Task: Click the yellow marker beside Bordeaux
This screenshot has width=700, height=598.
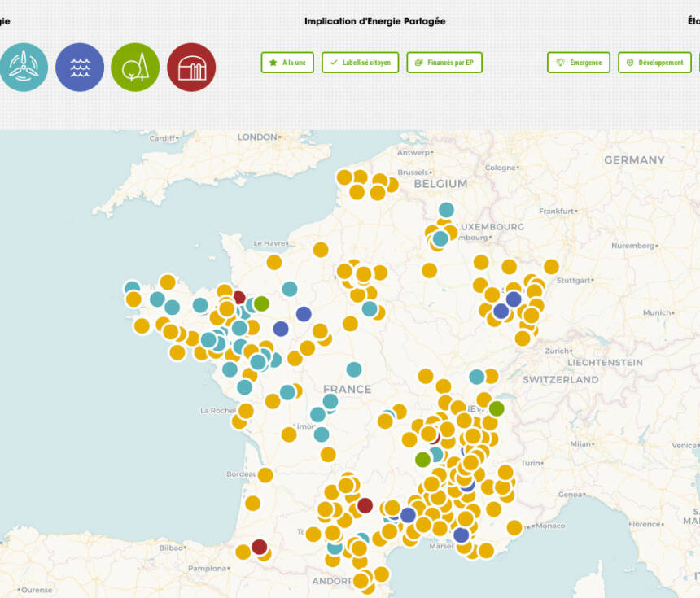Action: click(x=265, y=475)
